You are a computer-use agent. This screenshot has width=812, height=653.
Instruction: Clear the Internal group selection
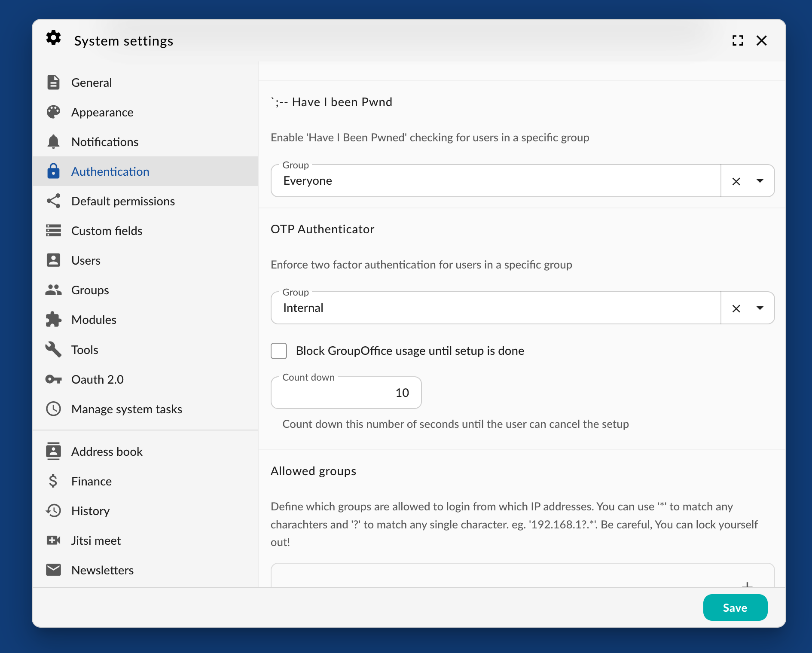[x=736, y=308]
